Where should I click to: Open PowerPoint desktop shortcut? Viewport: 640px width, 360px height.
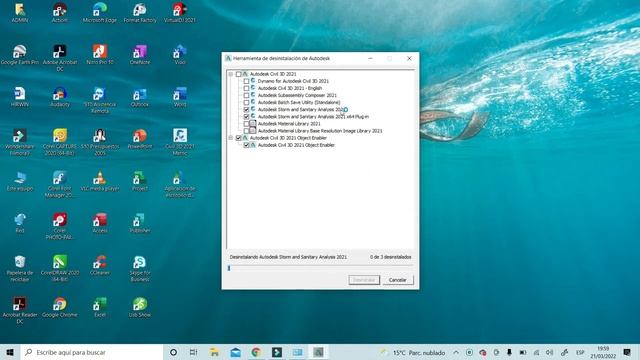click(x=140, y=139)
